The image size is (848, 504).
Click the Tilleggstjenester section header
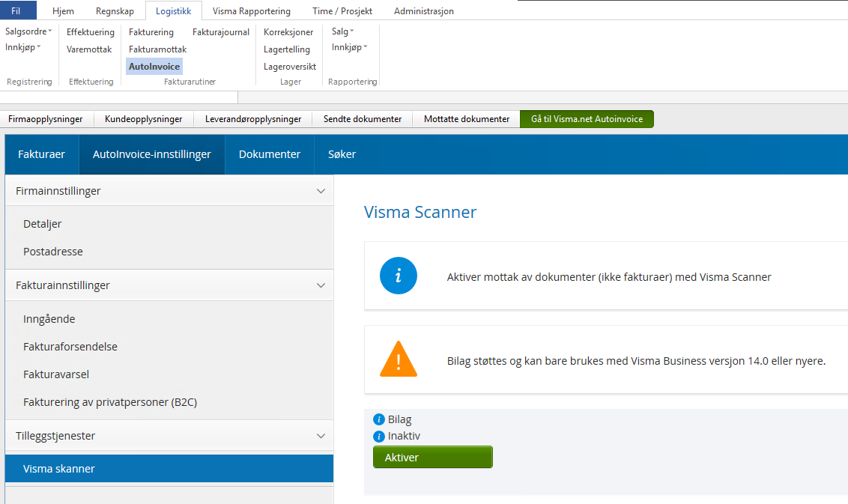click(169, 436)
